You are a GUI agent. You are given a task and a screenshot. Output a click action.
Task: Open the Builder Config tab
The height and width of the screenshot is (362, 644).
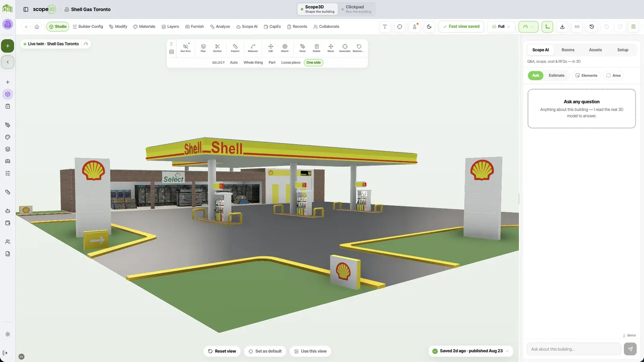88,27
